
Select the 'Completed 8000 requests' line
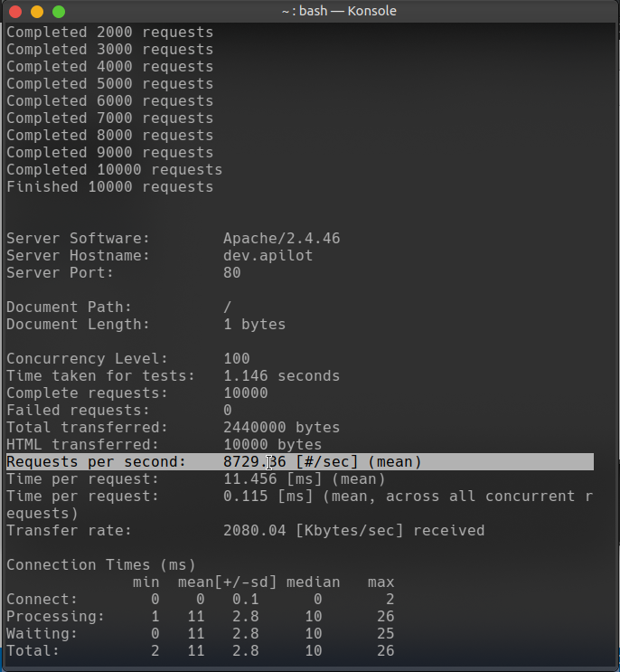pyautogui.click(x=109, y=136)
